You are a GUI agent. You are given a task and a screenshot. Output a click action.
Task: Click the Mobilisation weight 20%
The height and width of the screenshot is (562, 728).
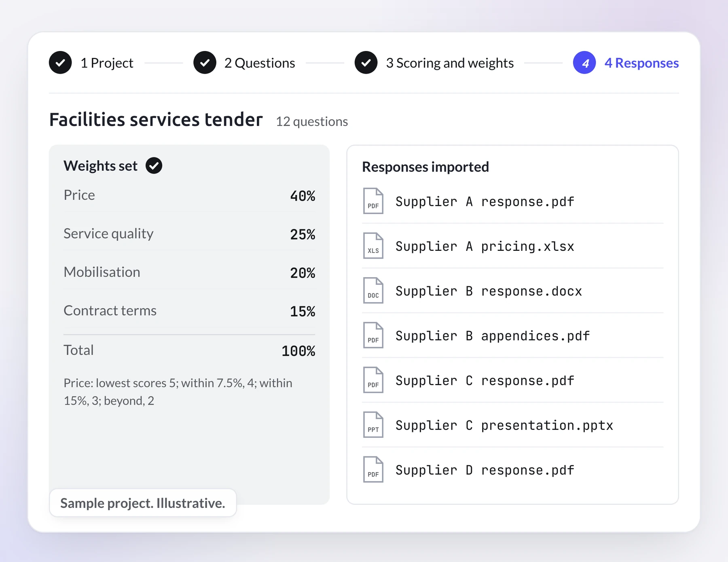303,273
